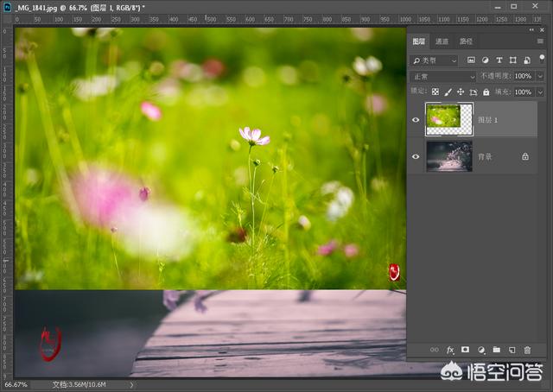Switch to the 通道 channels tab
Viewport: 553px width, 392px height.
coord(442,41)
